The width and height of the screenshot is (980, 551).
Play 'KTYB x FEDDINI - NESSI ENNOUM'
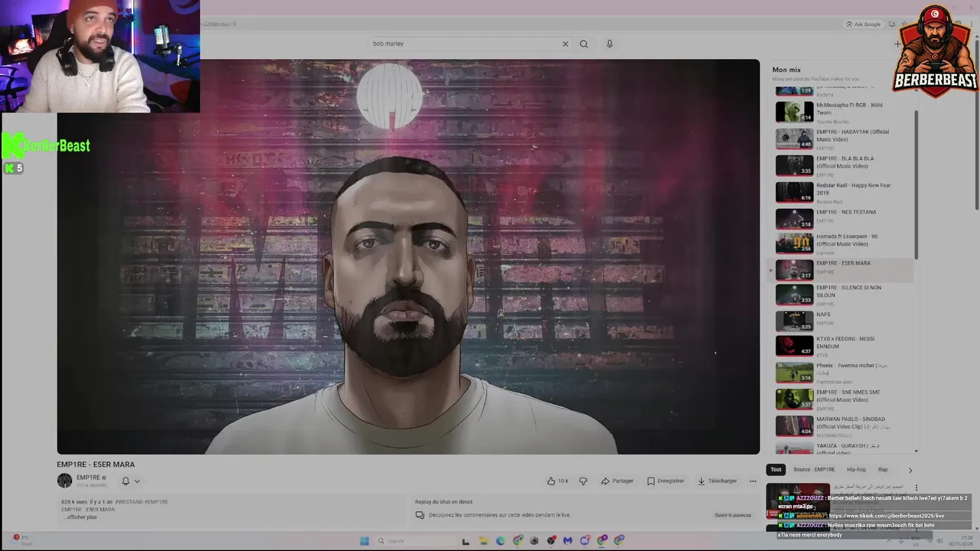pyautogui.click(x=844, y=346)
